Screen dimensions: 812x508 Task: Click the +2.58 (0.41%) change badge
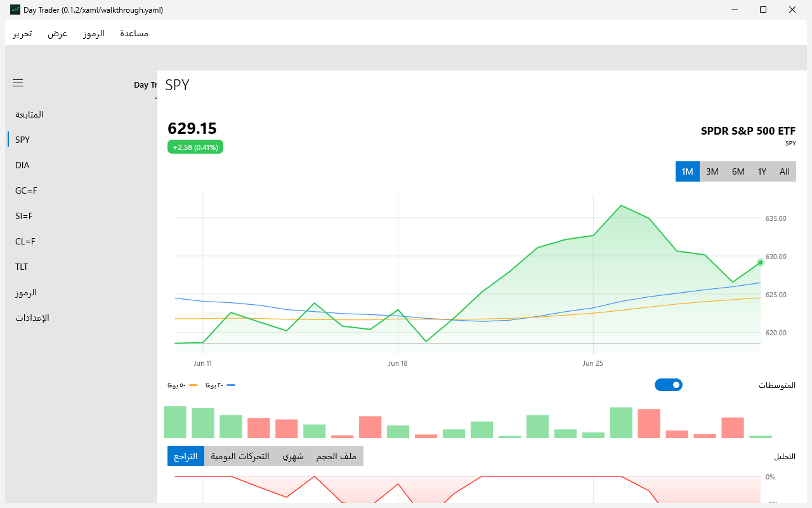[195, 147]
